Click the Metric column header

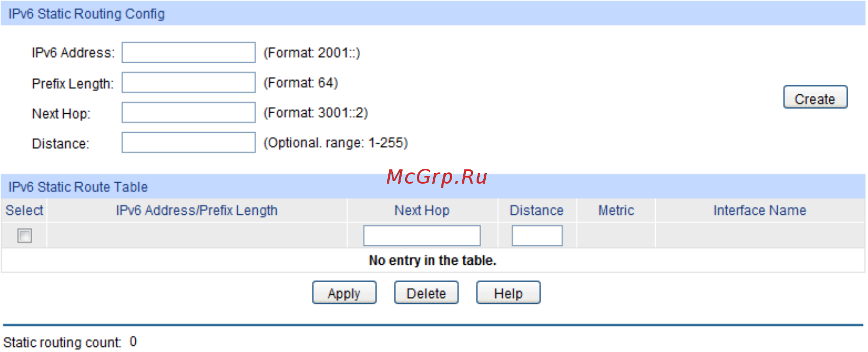click(616, 210)
